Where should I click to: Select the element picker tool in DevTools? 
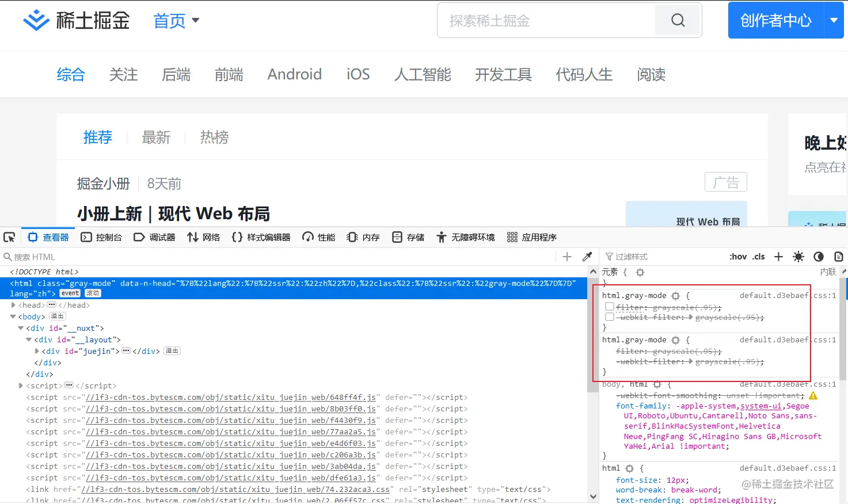tap(9, 236)
